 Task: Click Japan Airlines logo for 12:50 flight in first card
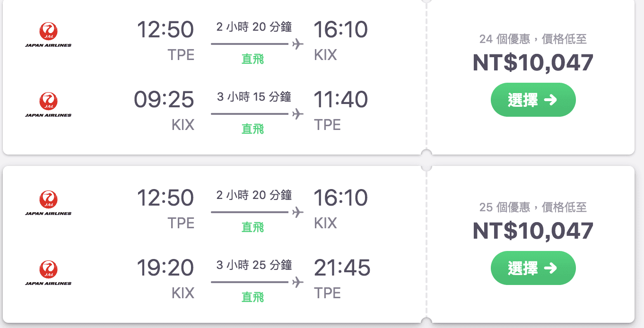[x=48, y=35]
